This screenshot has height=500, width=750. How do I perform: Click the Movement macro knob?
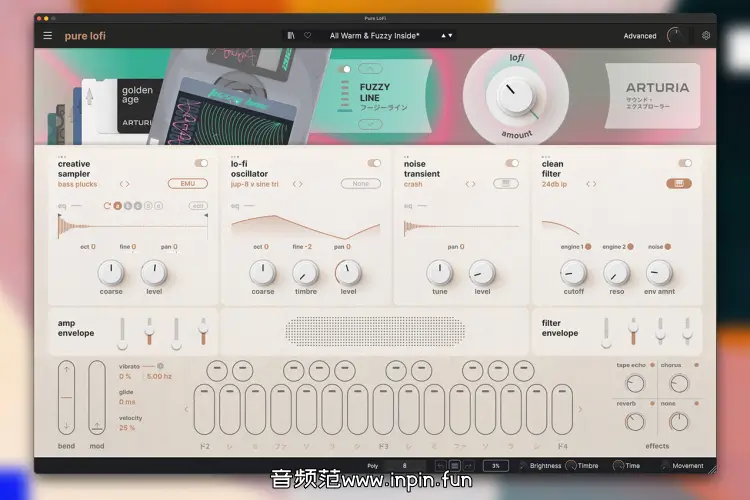[x=664, y=466]
